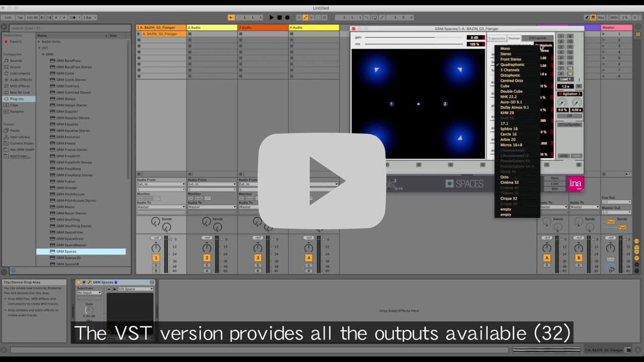
Task: Select the GRM SpaceGrain plug-in
Action: pos(70,239)
